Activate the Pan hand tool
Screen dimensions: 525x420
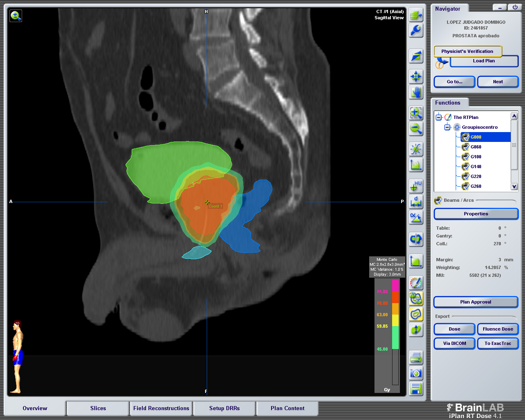click(x=416, y=93)
